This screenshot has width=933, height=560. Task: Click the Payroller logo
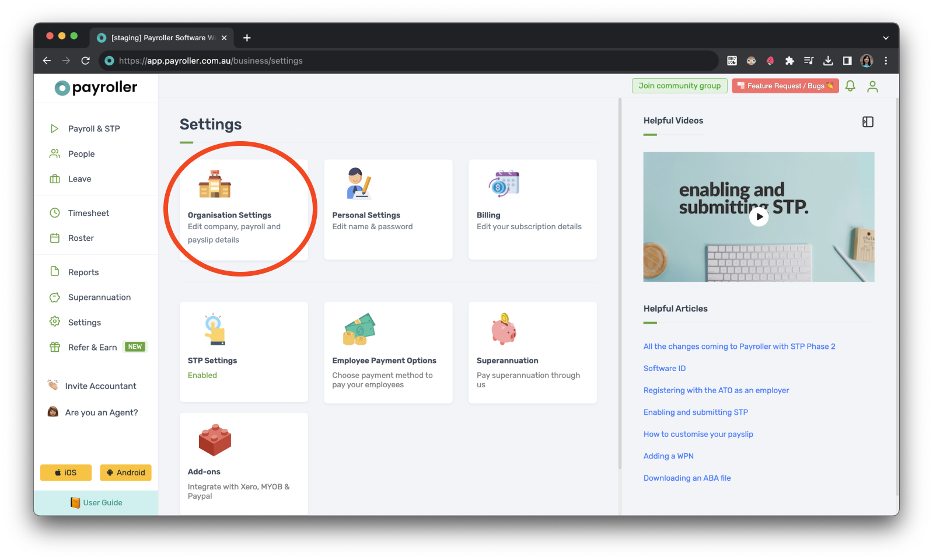pos(96,87)
